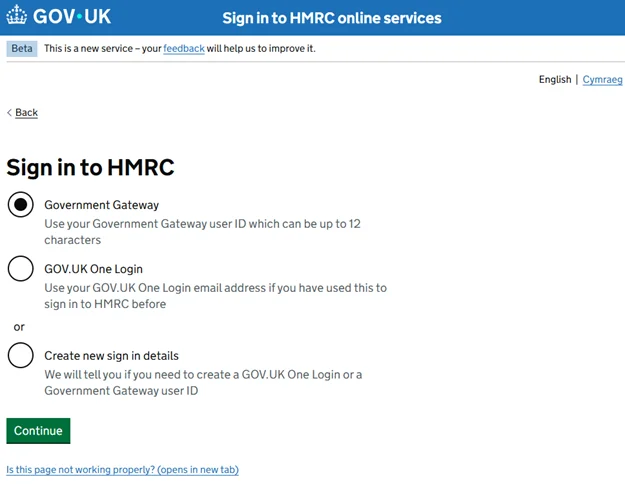Switch language to Cymraeg

click(602, 80)
